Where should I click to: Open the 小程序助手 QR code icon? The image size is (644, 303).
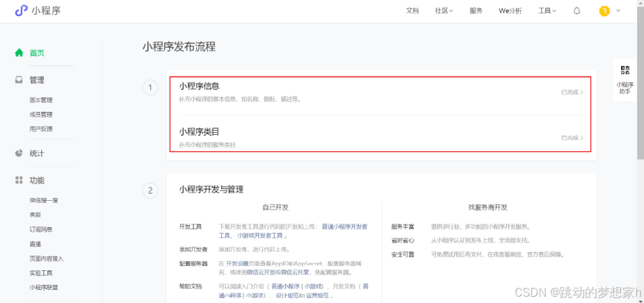click(625, 69)
